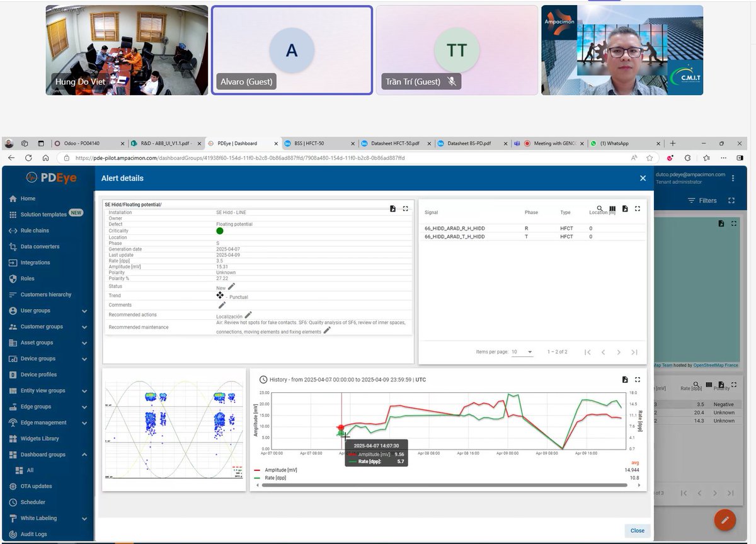Image resolution: width=756 pixels, height=544 pixels.
Task: Select Alvaro (Guest) participant tile
Action: click(x=292, y=50)
